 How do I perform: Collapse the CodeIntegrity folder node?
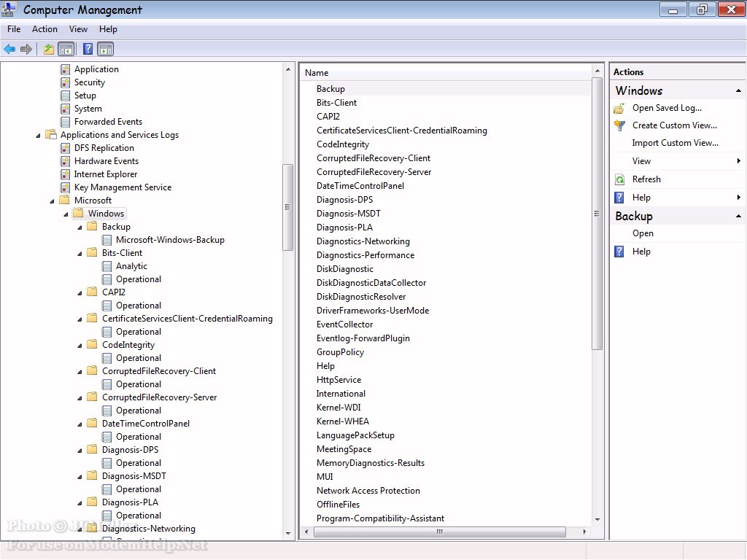click(80, 346)
